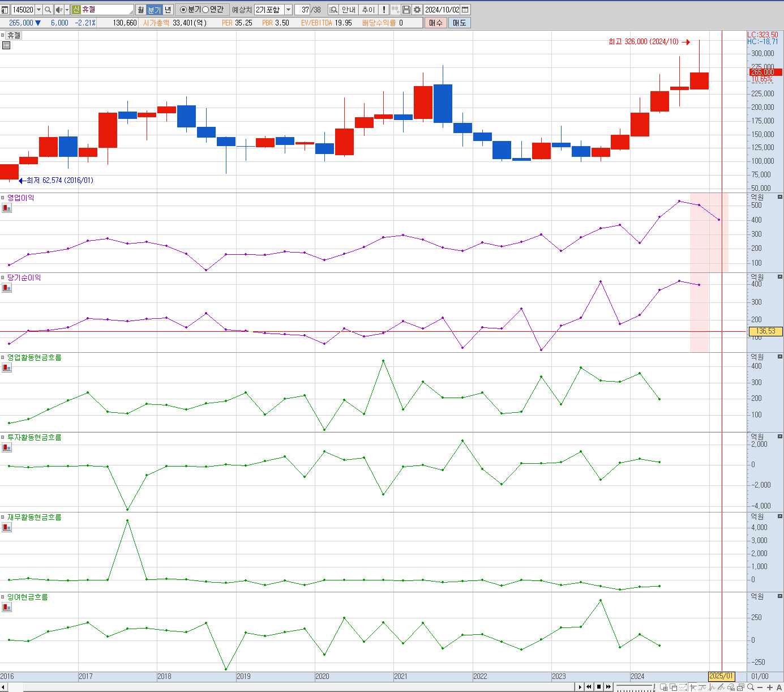Click the chart search icon left of 안내
The height and width of the screenshot is (692, 784).
[x=333, y=10]
